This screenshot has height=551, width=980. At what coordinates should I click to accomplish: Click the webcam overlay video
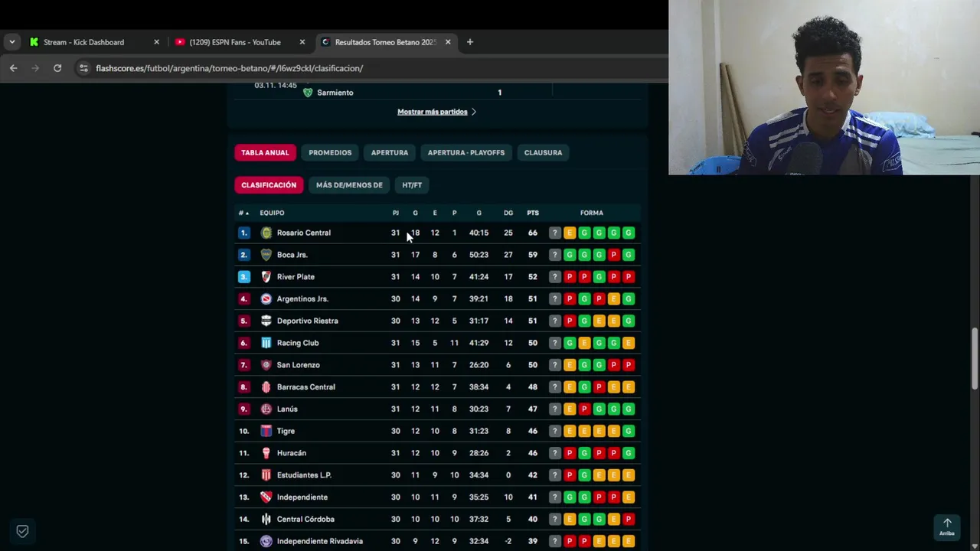[824, 87]
